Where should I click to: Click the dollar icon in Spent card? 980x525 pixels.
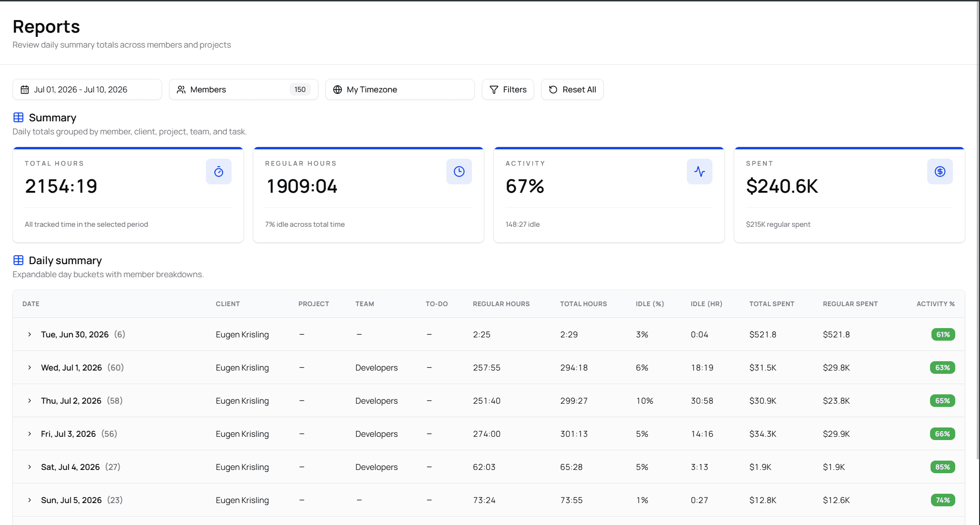pos(940,172)
